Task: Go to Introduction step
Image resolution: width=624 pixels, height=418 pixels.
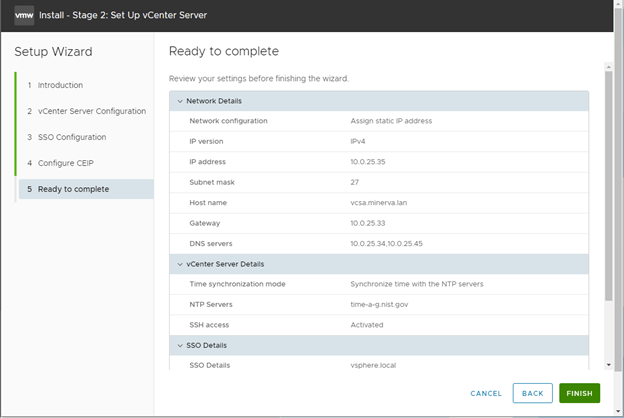Action: (60, 85)
